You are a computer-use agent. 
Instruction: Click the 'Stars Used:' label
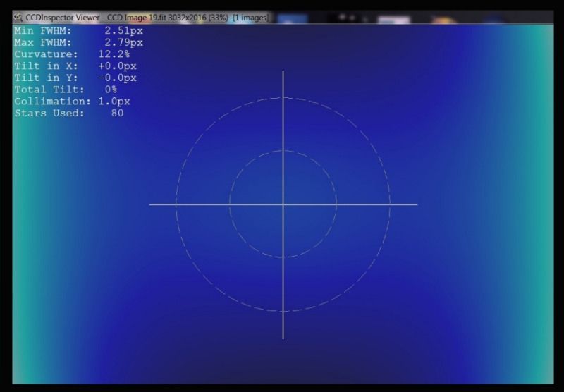[x=49, y=114]
